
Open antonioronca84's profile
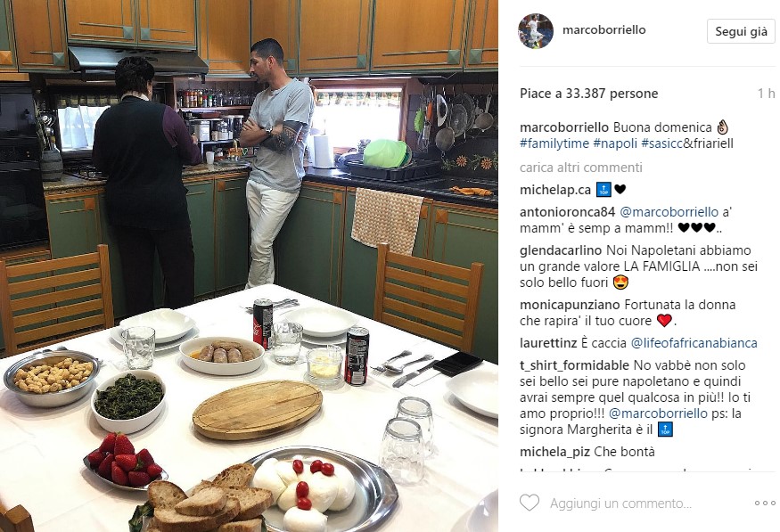tap(567, 212)
